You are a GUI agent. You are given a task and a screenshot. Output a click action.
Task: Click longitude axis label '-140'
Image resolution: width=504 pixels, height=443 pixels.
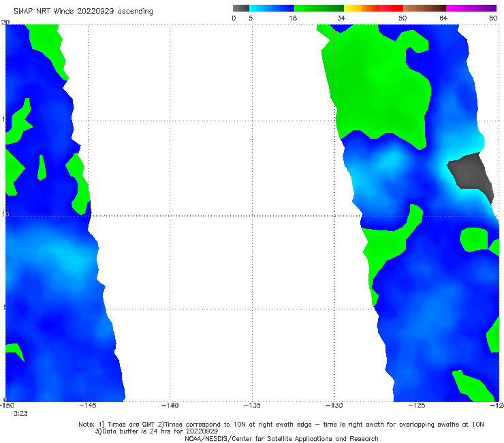point(170,406)
